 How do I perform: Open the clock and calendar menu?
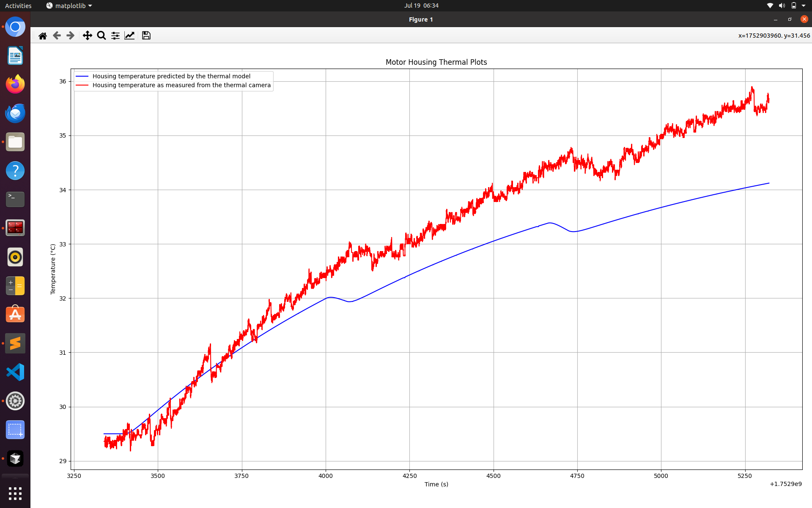point(421,6)
